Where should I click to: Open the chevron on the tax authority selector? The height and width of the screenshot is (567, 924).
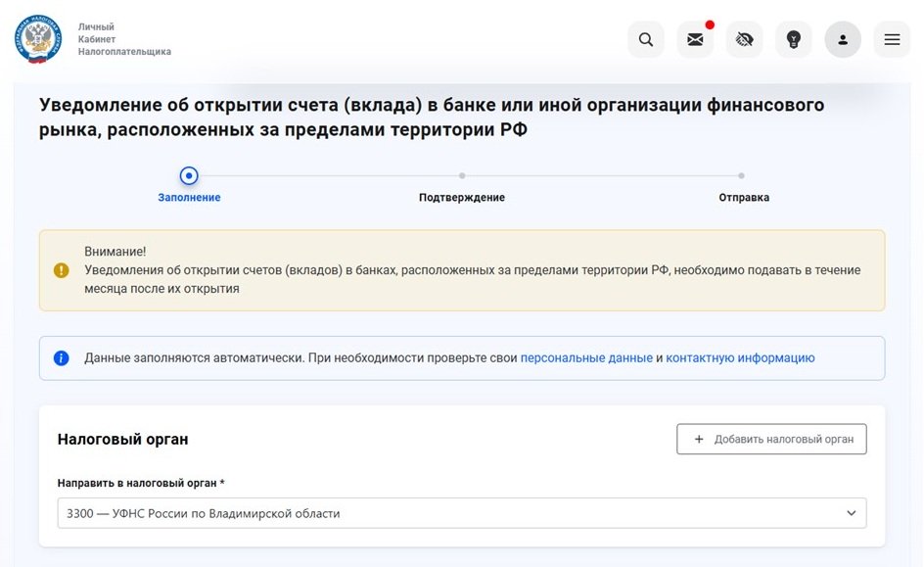[x=853, y=512]
